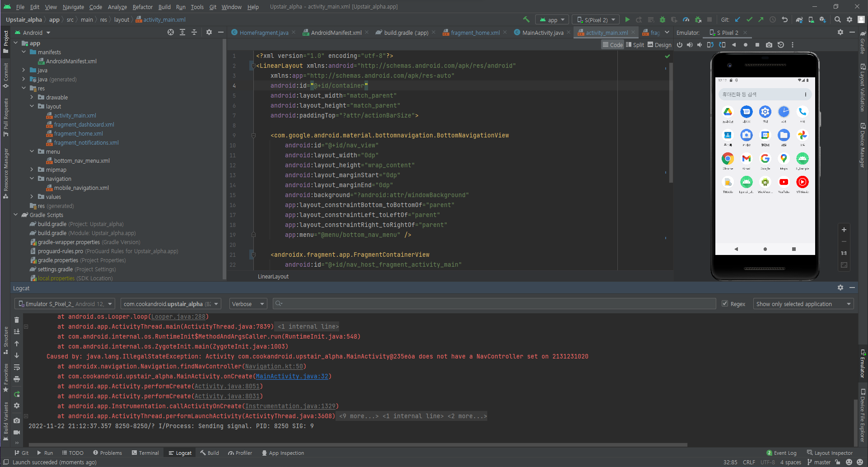Clear logcat with the trash icon
Image resolution: width=868 pixels, height=467 pixels.
(x=17, y=320)
